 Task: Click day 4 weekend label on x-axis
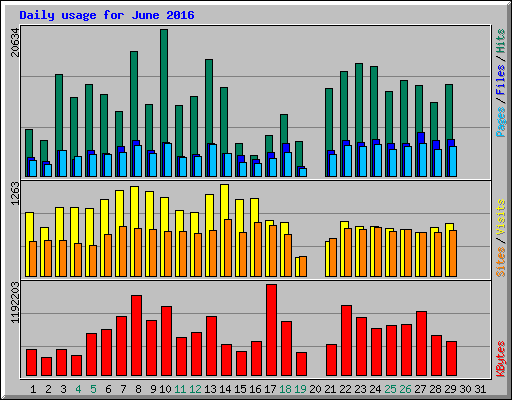click(x=78, y=389)
